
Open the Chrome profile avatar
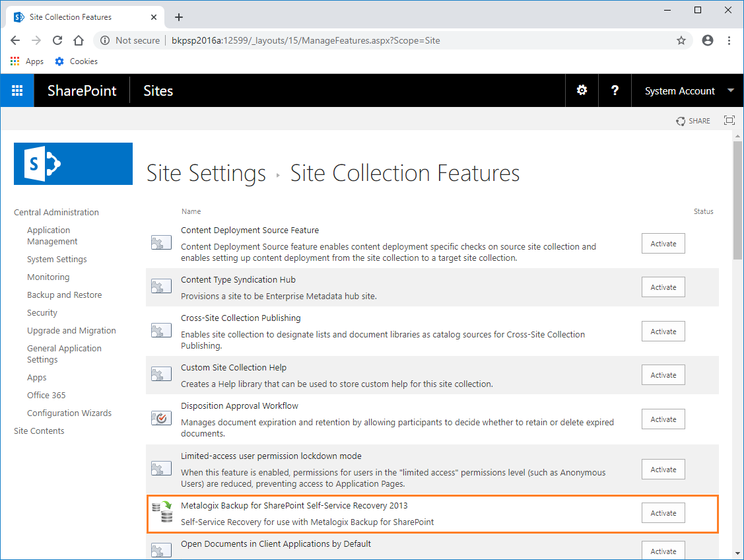click(x=708, y=40)
